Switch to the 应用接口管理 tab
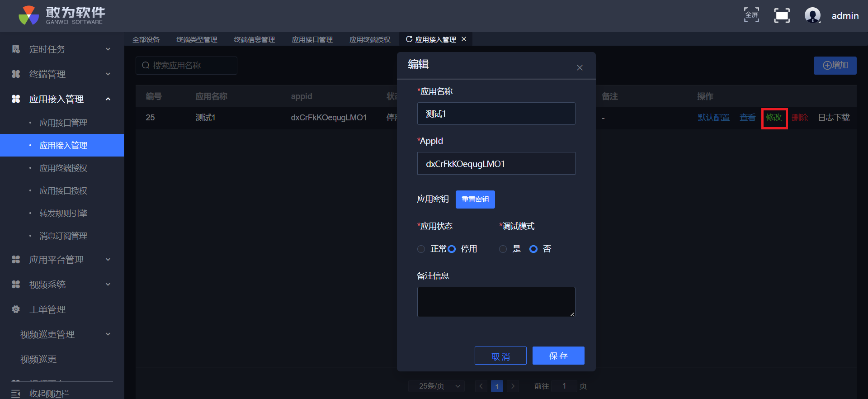Viewport: 868px width, 399px height. click(312, 39)
